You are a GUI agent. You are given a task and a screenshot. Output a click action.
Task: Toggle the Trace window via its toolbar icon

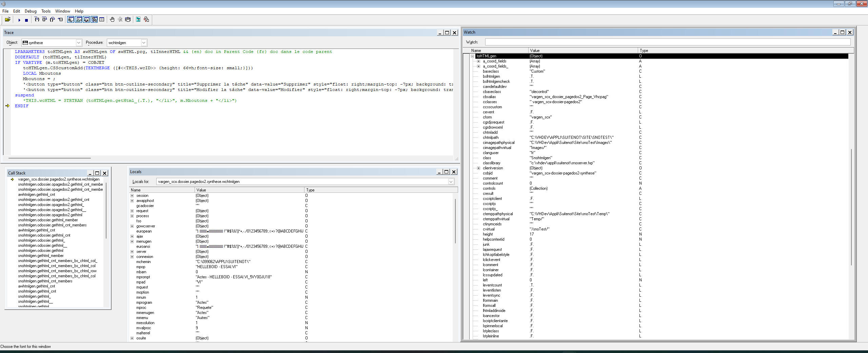pos(71,20)
